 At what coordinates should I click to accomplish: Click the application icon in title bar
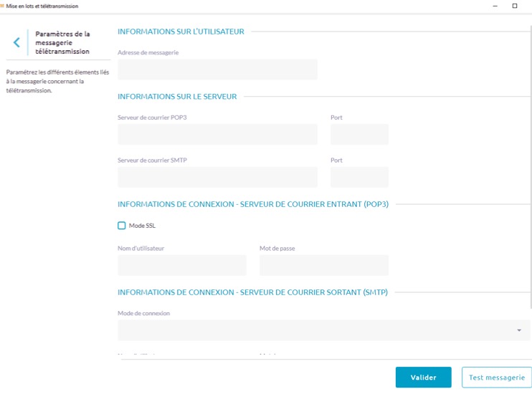pyautogui.click(x=2, y=6)
